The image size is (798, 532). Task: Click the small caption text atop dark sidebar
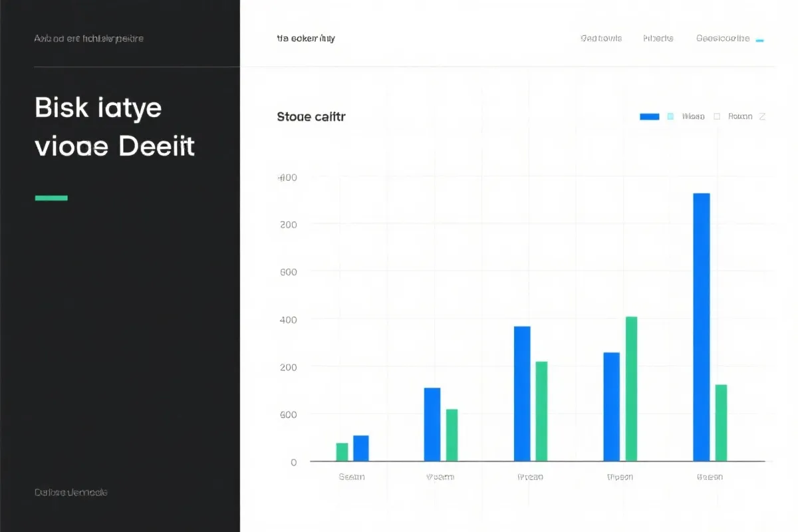88,39
